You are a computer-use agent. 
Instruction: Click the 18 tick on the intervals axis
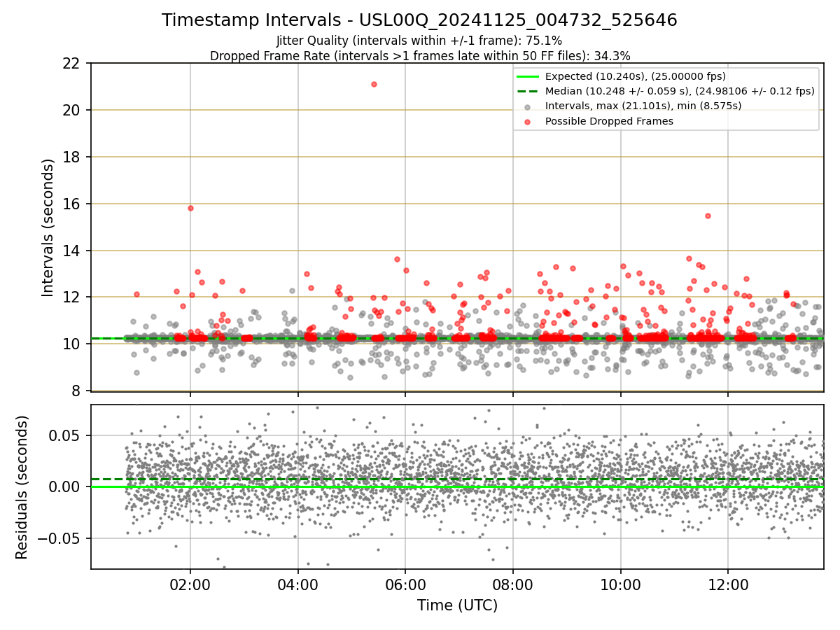click(71, 157)
